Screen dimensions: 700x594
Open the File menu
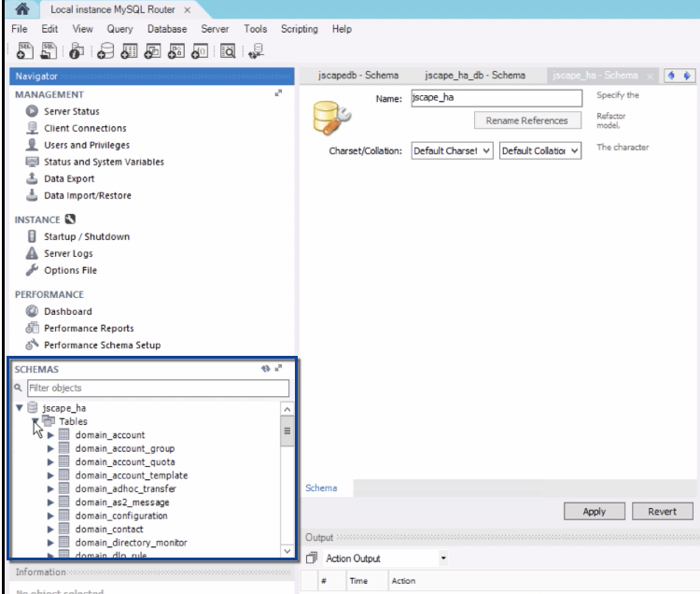click(20, 29)
